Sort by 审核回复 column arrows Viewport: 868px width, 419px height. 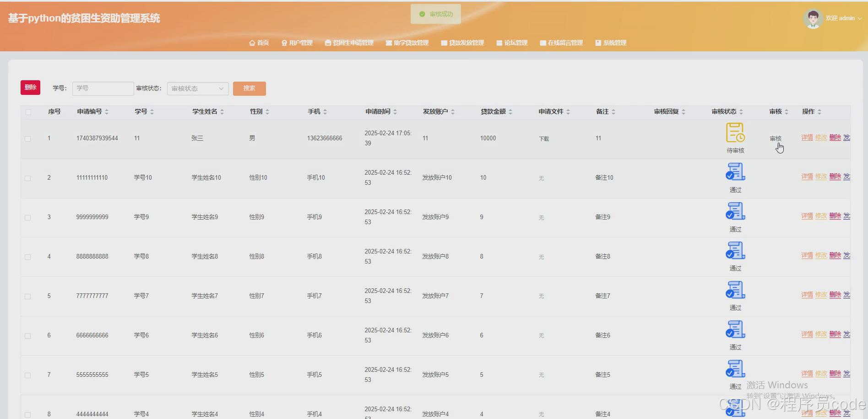pyautogui.click(x=684, y=112)
